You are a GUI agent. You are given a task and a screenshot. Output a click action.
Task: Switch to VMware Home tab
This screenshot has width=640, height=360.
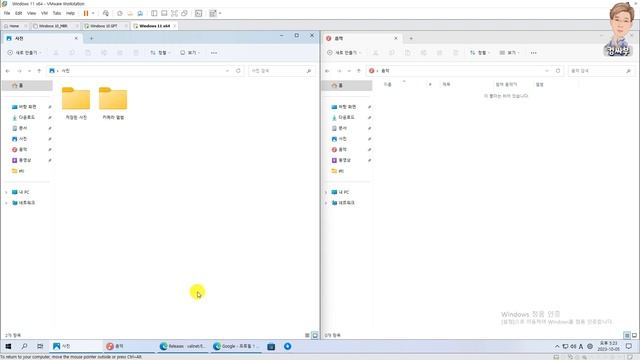pyautogui.click(x=14, y=26)
